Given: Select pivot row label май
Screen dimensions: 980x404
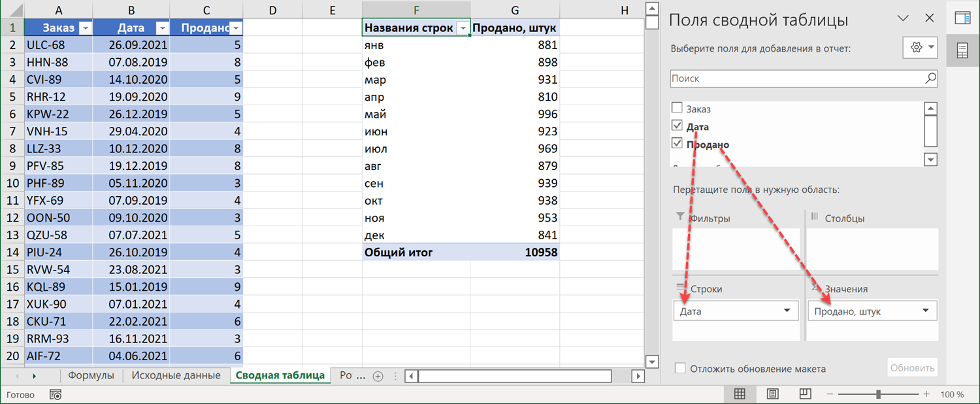Looking at the screenshot, I should (x=416, y=114).
